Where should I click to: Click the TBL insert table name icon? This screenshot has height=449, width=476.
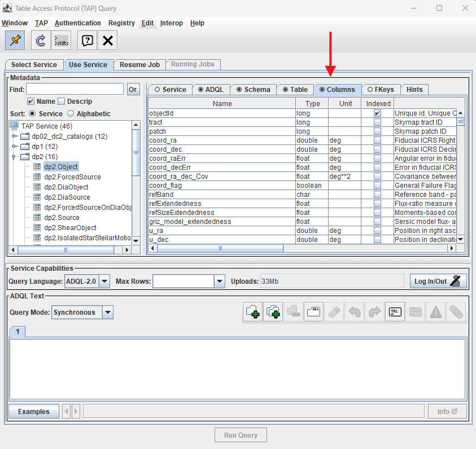pyautogui.click(x=395, y=312)
